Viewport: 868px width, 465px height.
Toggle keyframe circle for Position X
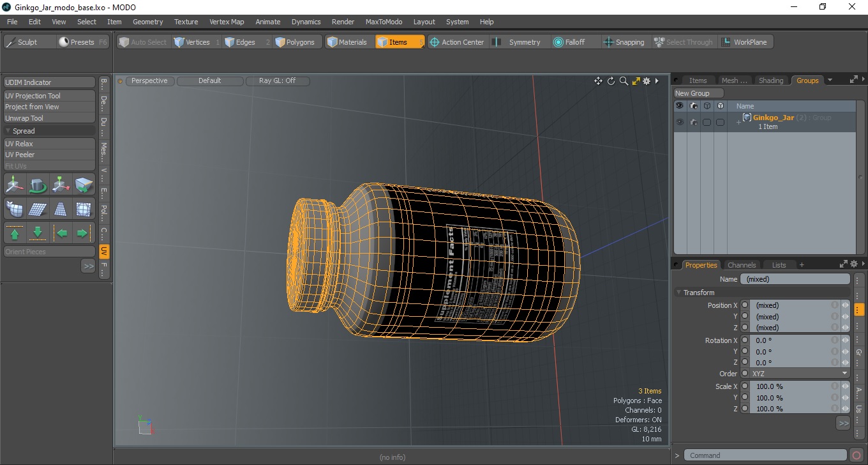(745, 305)
